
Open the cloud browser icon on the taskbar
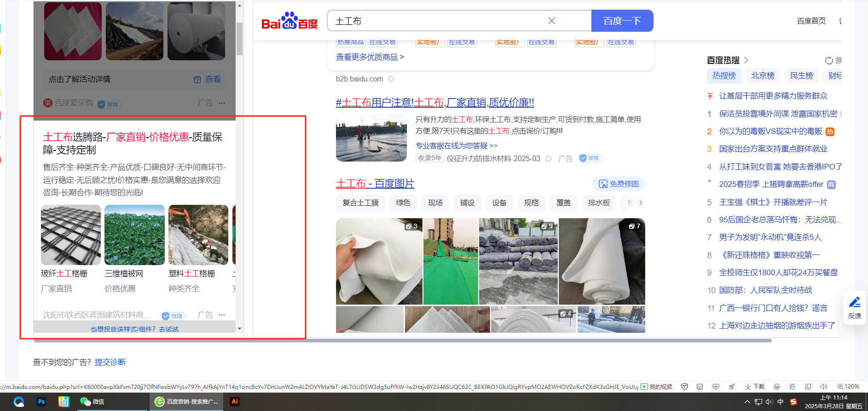click(x=19, y=402)
